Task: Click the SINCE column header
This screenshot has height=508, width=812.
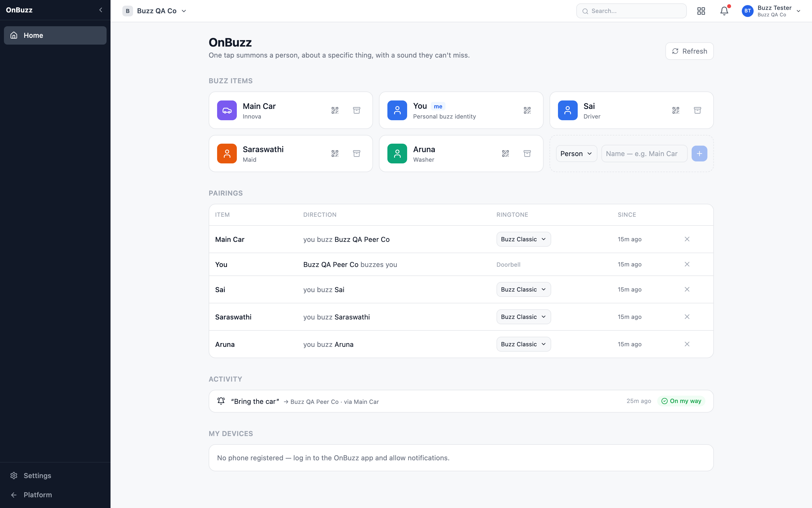Action: coord(627,215)
